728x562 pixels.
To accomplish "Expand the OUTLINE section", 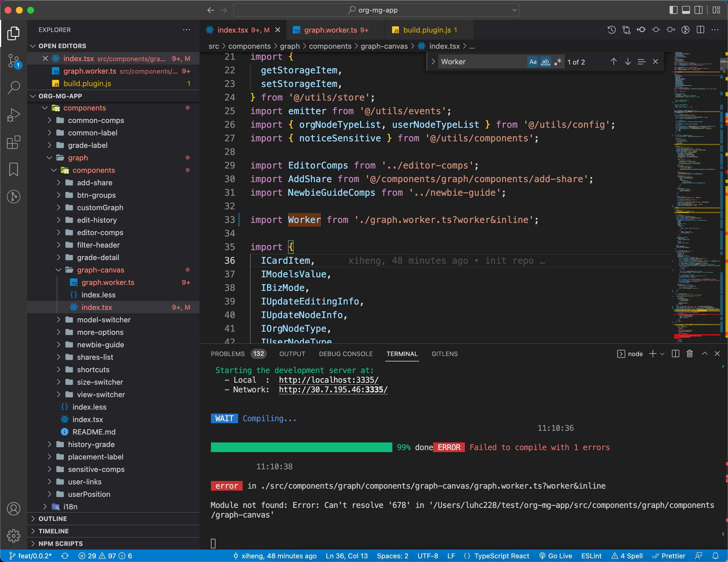I will tap(113, 519).
